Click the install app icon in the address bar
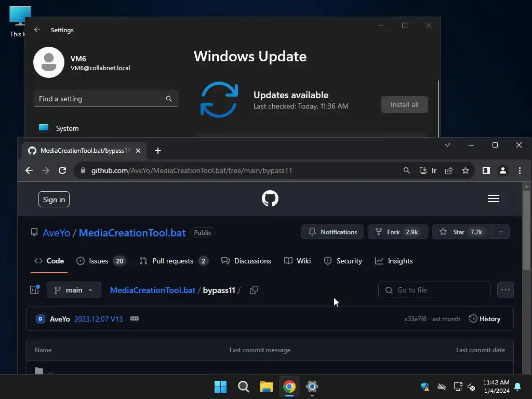532x399 pixels. [x=423, y=170]
